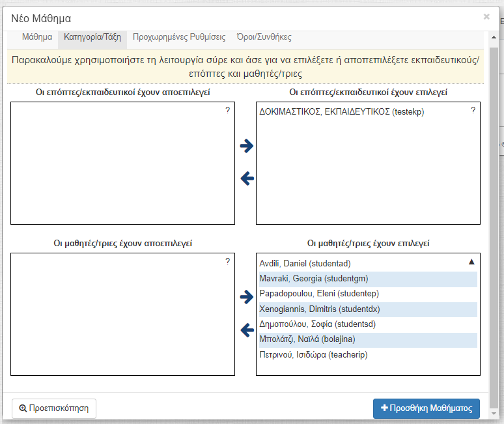Click help question mark in deselected teachers box
The width and height of the screenshot is (504, 424).
click(x=227, y=111)
